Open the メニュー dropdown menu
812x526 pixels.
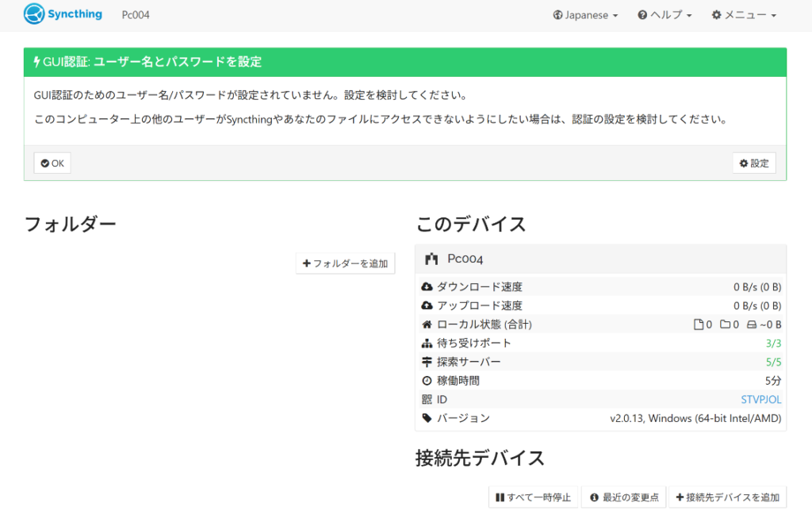[x=744, y=15]
